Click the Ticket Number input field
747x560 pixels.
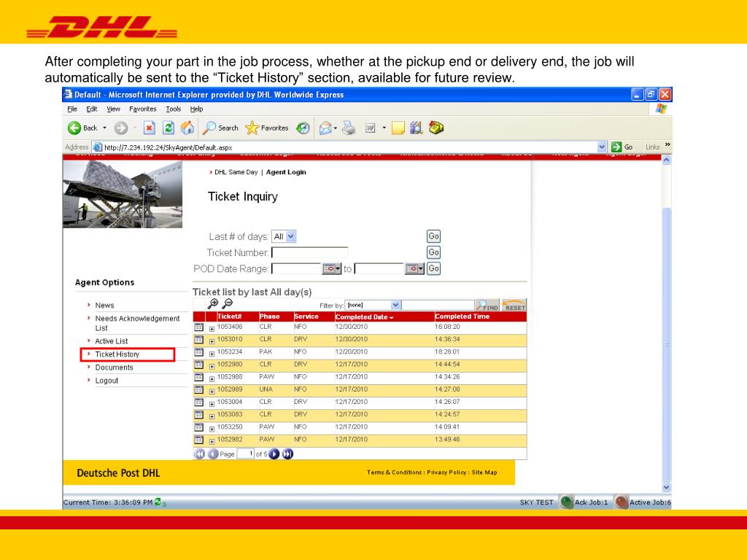tap(309, 252)
